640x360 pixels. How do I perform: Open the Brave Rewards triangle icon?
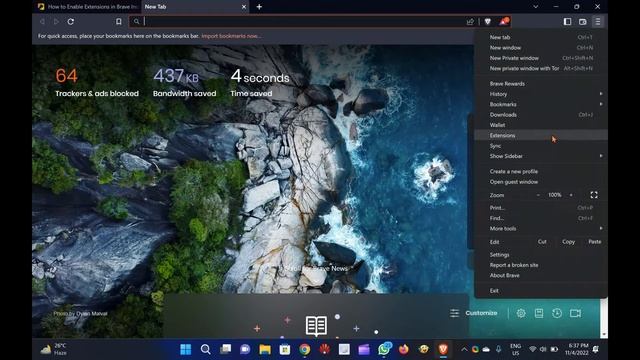[x=504, y=22]
